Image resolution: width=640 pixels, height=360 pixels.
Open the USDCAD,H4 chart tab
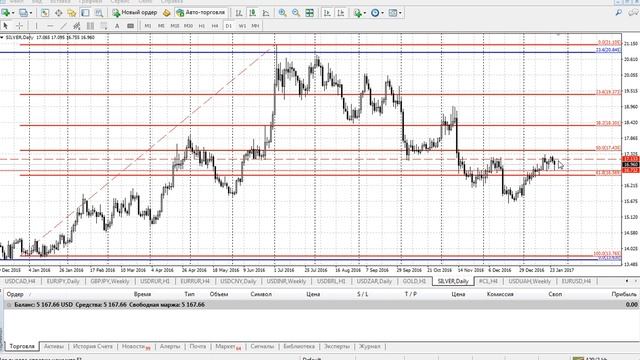pos(20,281)
